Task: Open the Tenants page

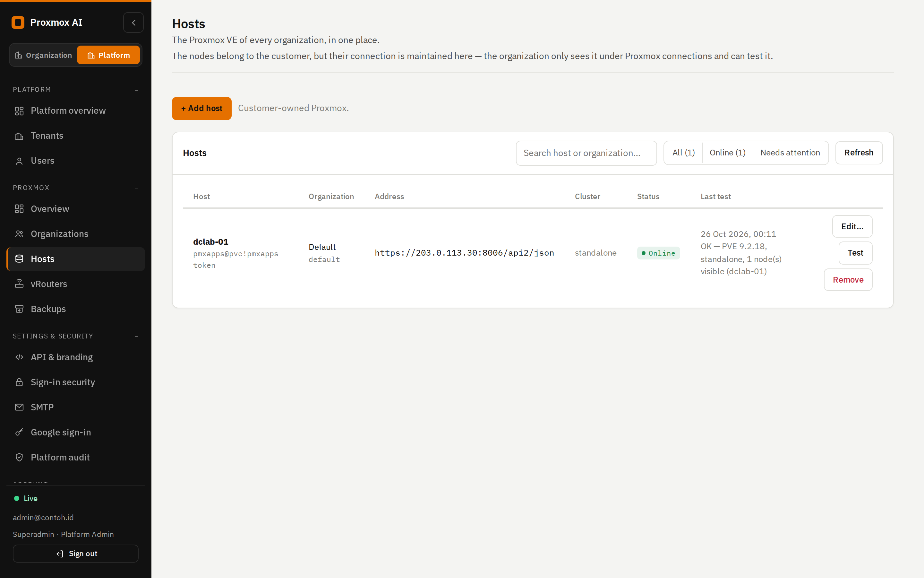Action: (76, 136)
